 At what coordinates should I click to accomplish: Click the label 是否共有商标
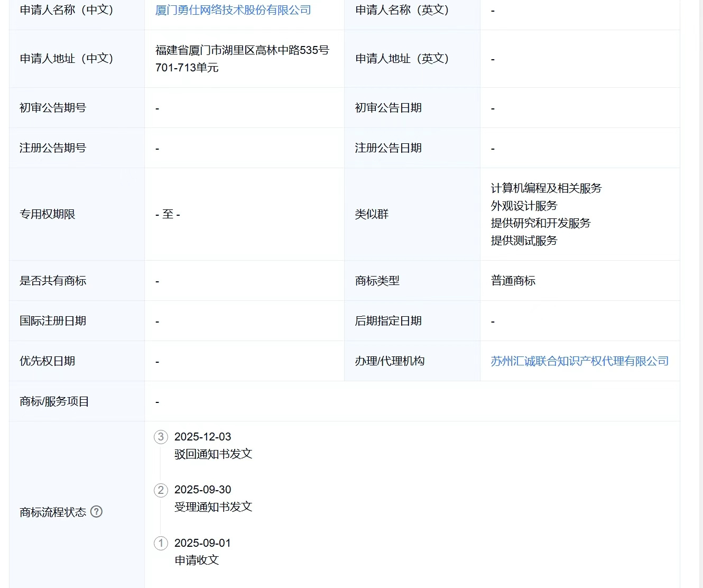(x=53, y=281)
